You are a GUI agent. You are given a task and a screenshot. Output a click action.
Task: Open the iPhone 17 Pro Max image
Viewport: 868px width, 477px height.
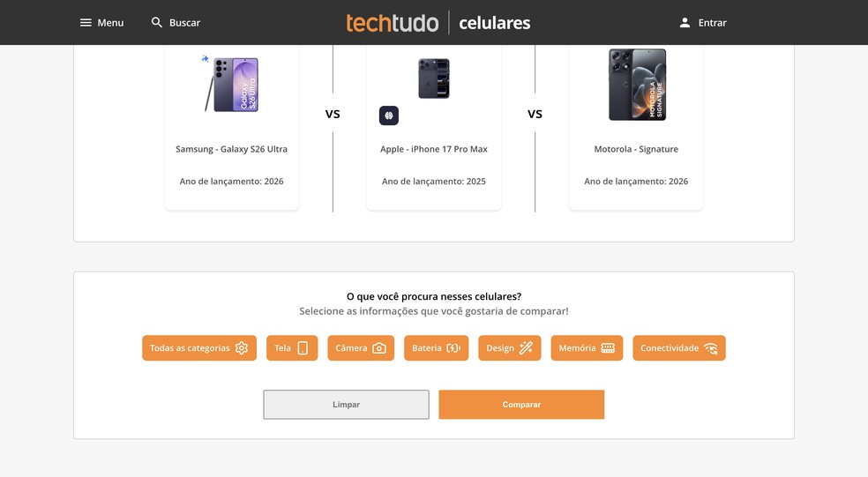click(x=434, y=78)
